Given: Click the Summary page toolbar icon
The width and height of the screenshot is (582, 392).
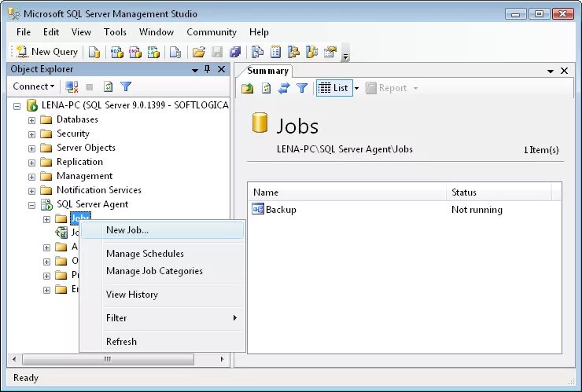Looking at the screenshot, I should click(275, 52).
